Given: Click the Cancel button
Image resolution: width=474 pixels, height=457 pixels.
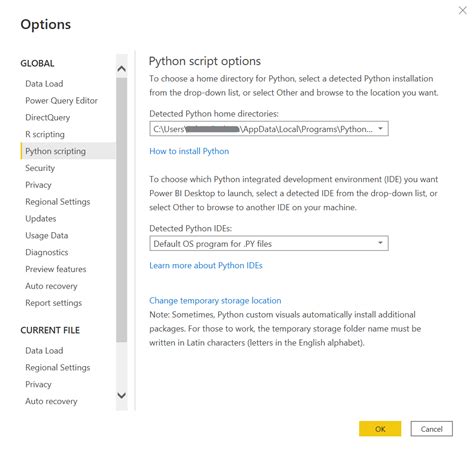Looking at the screenshot, I should tap(432, 429).
